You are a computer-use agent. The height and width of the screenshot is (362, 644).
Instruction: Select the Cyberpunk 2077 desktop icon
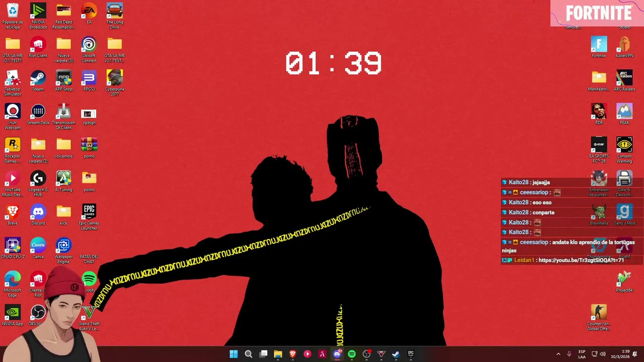pyautogui.click(x=115, y=83)
